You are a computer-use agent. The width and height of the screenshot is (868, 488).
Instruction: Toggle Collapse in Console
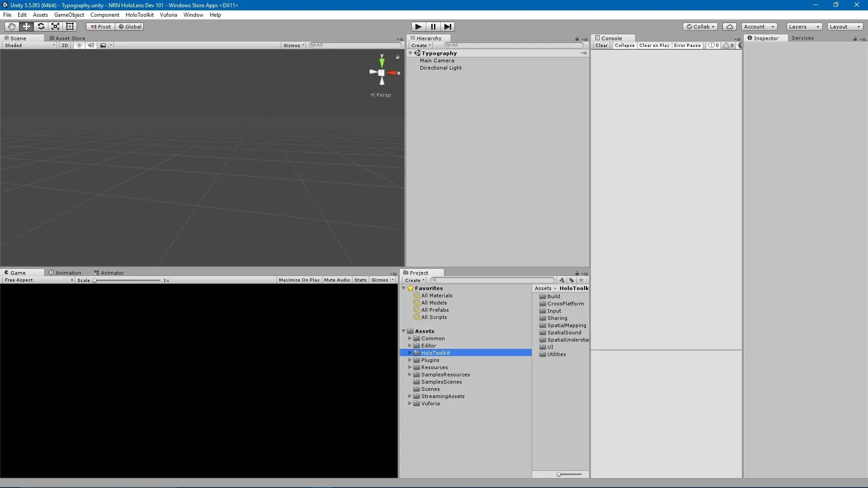[624, 45]
